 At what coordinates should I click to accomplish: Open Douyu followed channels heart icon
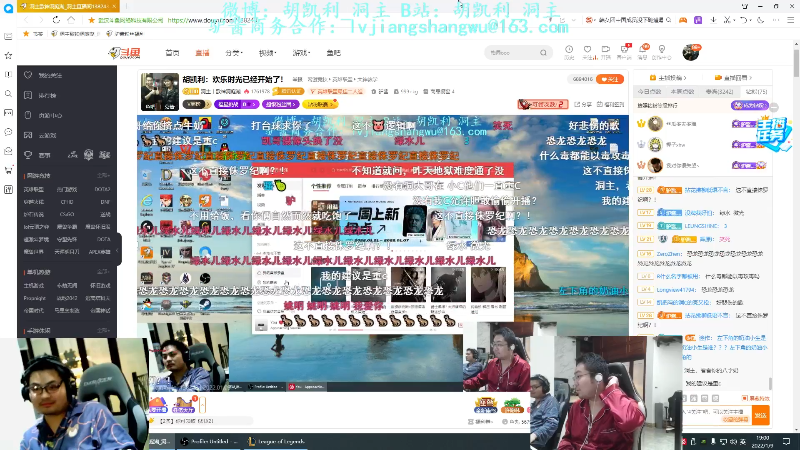587,49
